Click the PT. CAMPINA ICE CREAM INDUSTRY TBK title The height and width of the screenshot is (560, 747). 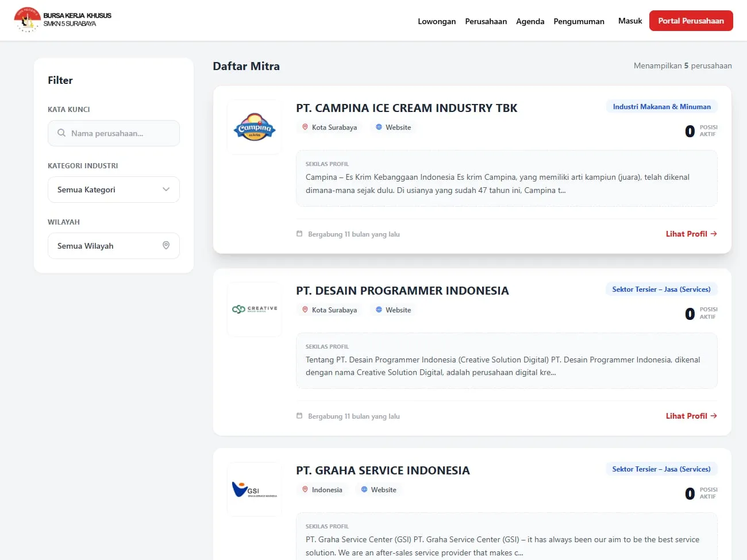tap(407, 108)
